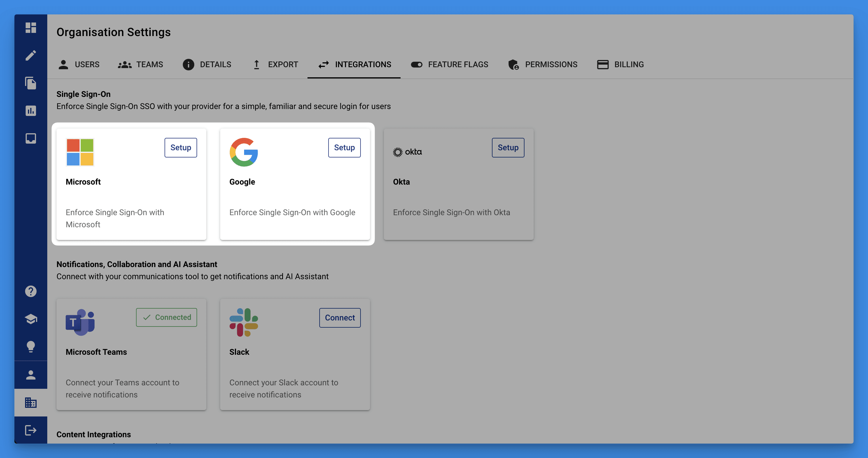This screenshot has width=868, height=458.
Task: Open the bar chart analytics icon
Action: pyautogui.click(x=31, y=111)
